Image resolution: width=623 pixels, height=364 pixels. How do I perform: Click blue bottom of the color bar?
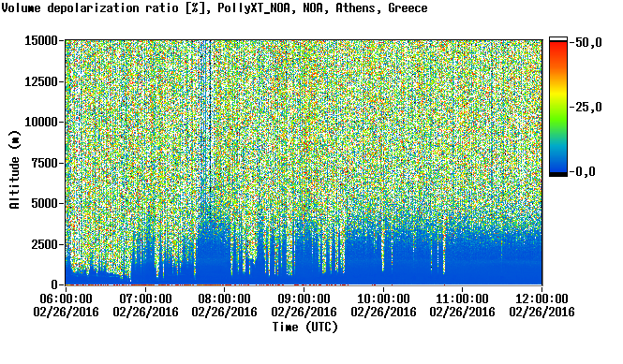tap(558, 166)
